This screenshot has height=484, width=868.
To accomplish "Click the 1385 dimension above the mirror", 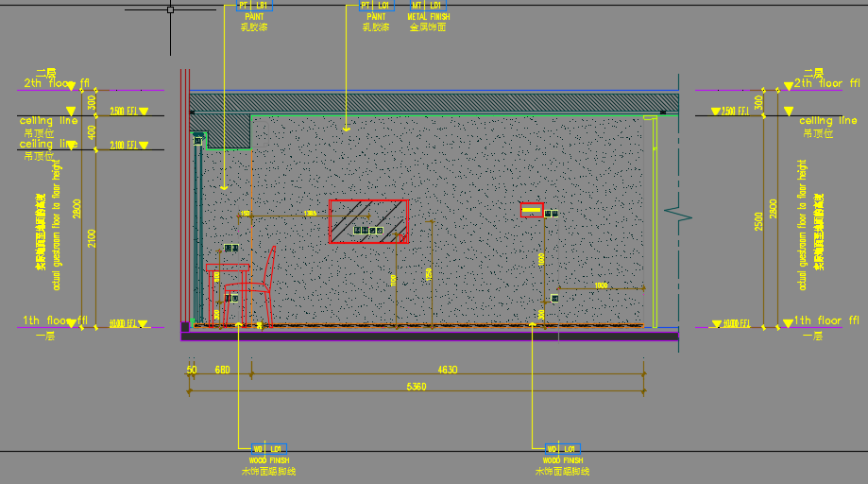I will [x=310, y=214].
